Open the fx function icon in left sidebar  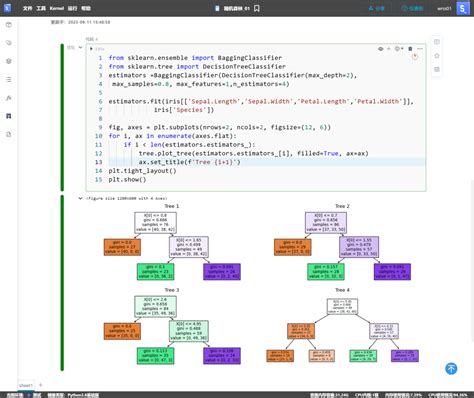click(9, 98)
